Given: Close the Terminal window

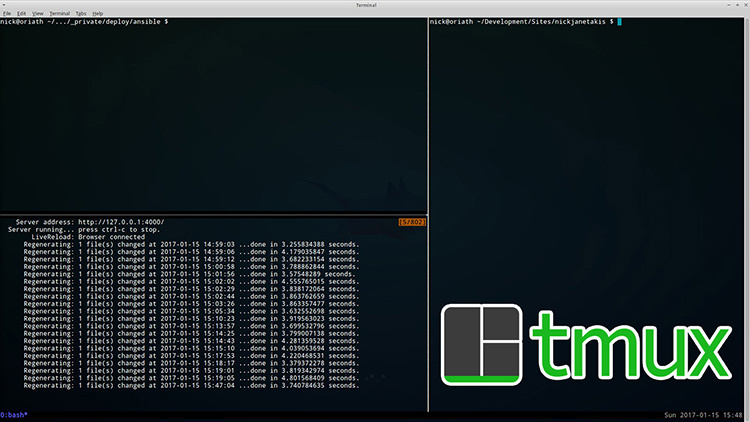Looking at the screenshot, I should (x=745, y=5).
